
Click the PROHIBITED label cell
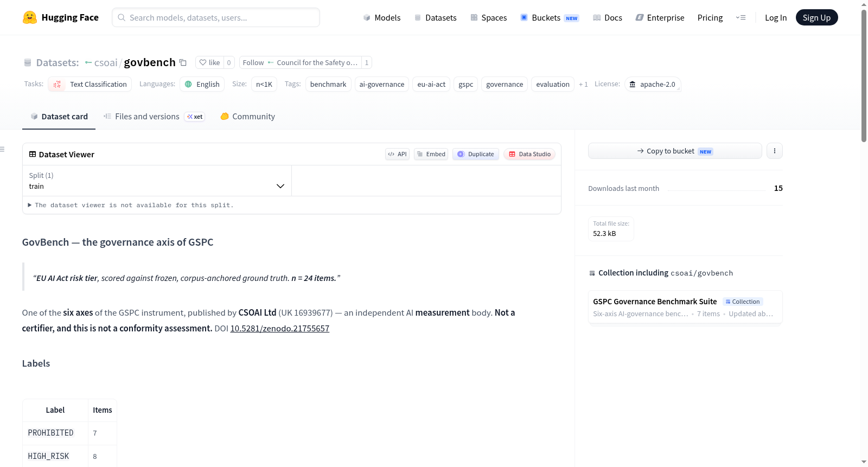[x=55, y=433]
